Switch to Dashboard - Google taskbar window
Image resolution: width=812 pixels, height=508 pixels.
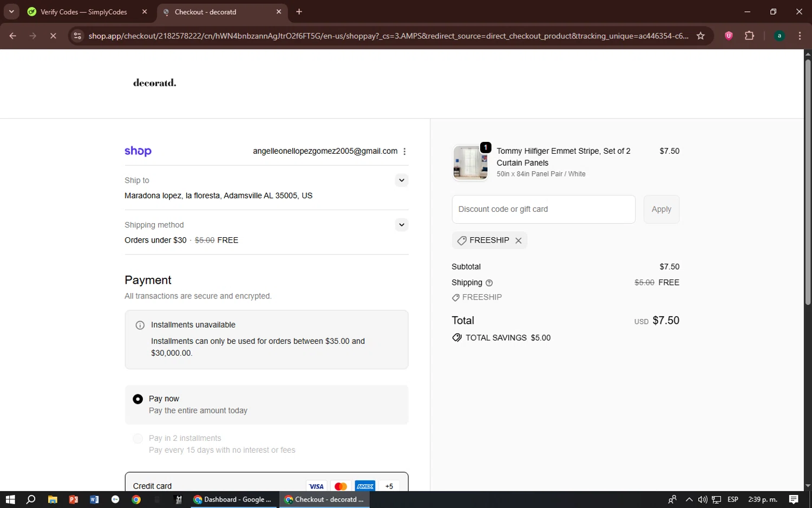[233, 500]
